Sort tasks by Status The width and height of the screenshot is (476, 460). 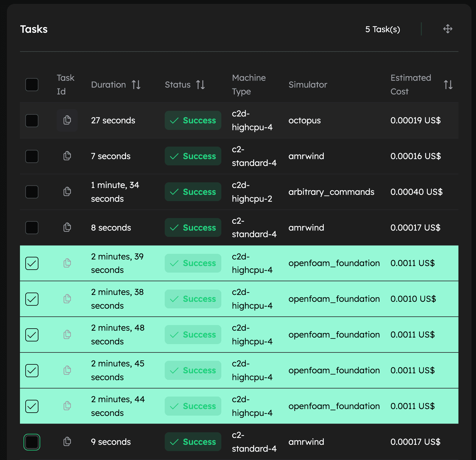pos(200,85)
